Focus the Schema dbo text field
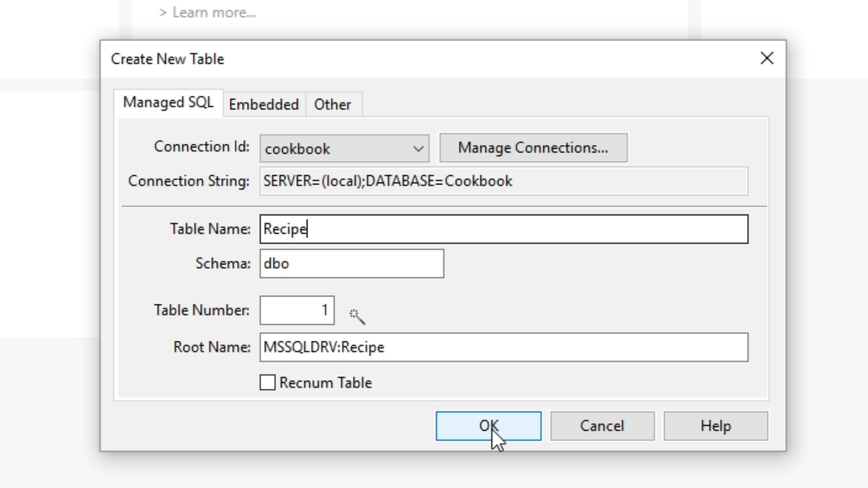This screenshot has width=868, height=488. [351, 263]
